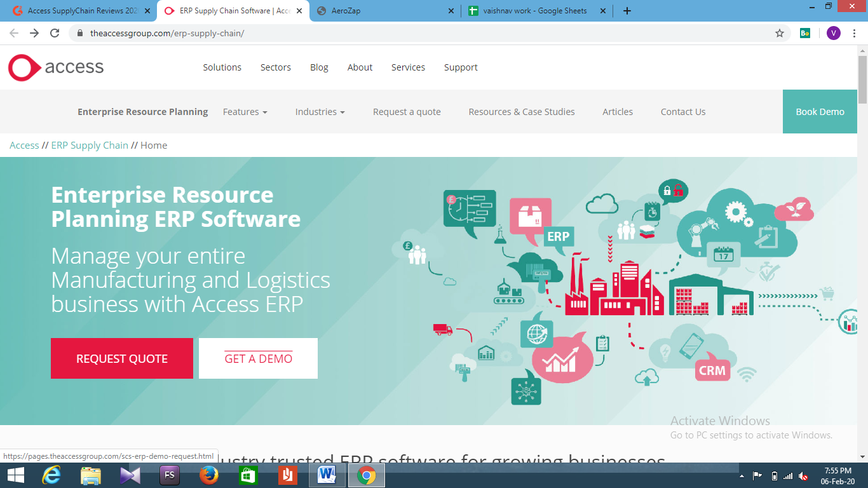Close the Access SupplyChain Reviews tab
This screenshot has width=868, height=488.
coord(148,11)
